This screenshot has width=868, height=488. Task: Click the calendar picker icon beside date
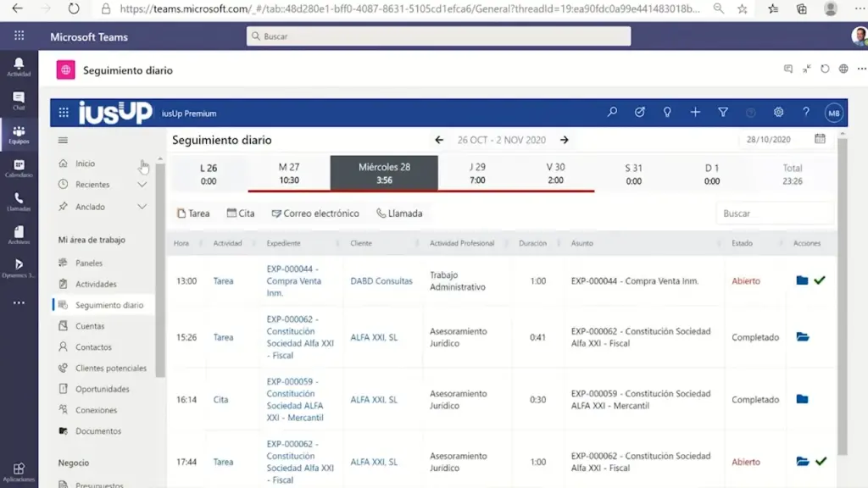pos(820,139)
